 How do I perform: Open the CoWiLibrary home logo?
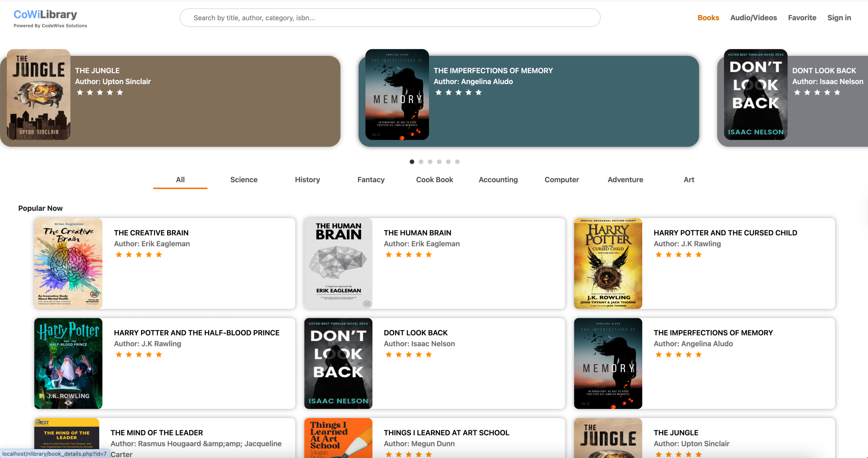pos(45,15)
